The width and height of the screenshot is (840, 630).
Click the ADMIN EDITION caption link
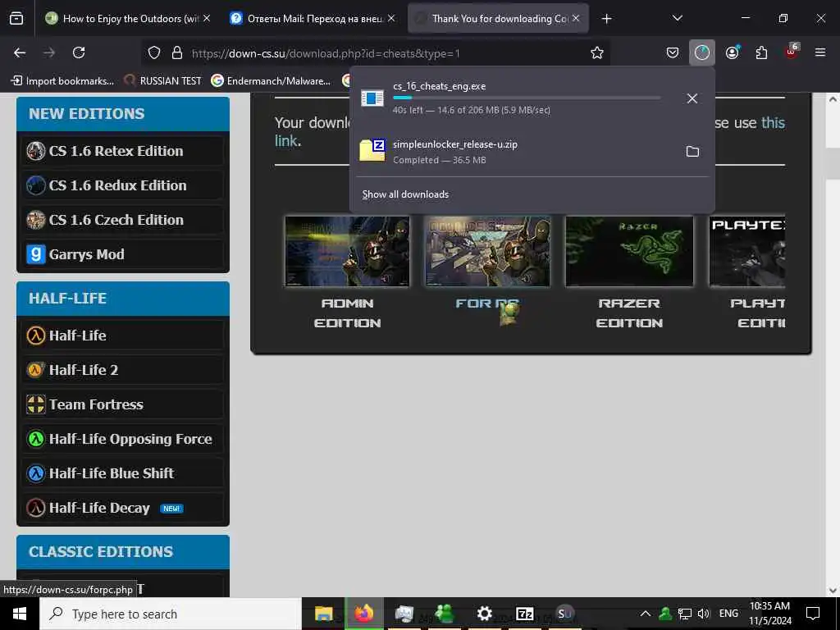[x=347, y=313]
